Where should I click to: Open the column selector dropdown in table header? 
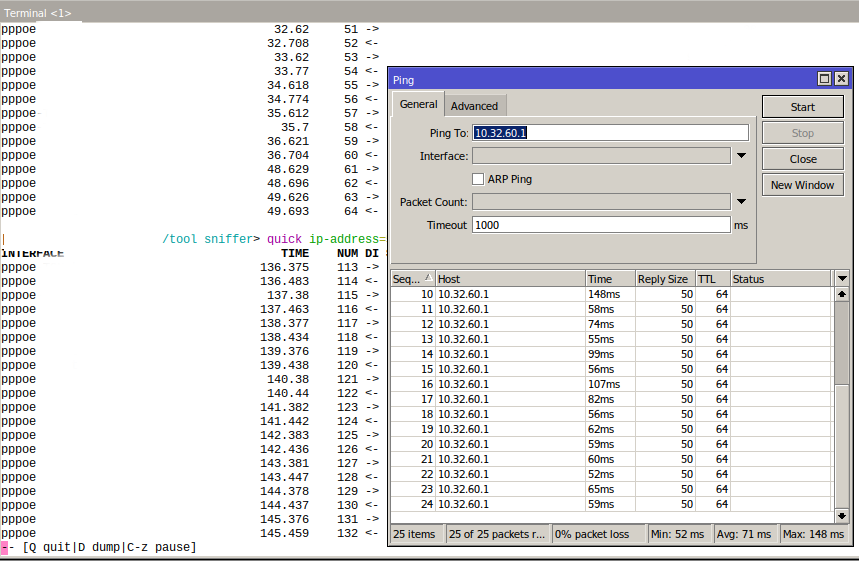[842, 279]
